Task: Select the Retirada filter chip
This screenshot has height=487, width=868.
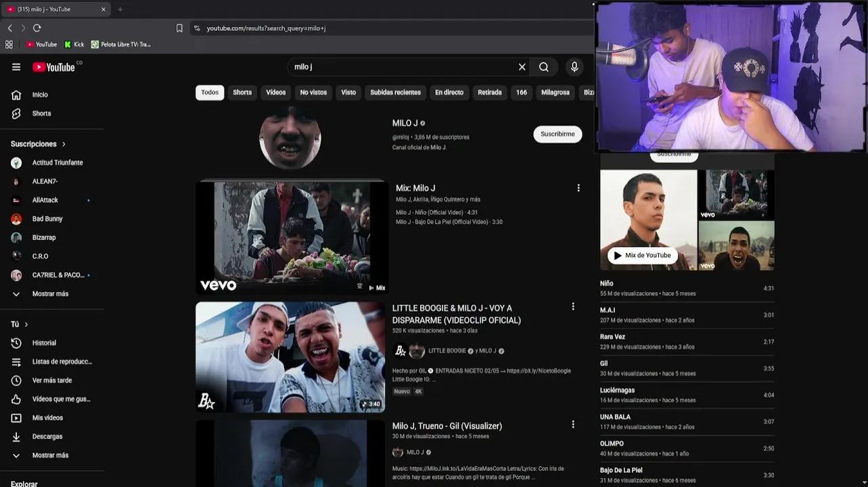Action: pyautogui.click(x=490, y=93)
